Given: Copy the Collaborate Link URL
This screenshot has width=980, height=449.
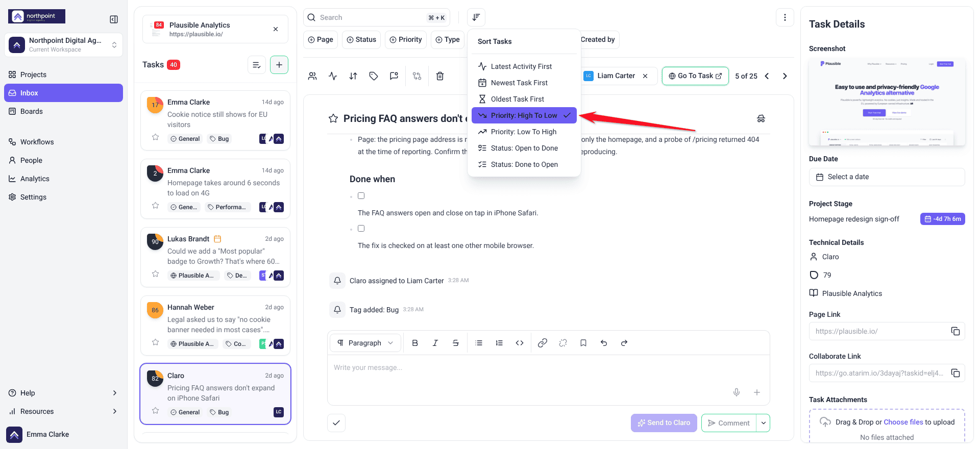Looking at the screenshot, I should click(x=955, y=373).
